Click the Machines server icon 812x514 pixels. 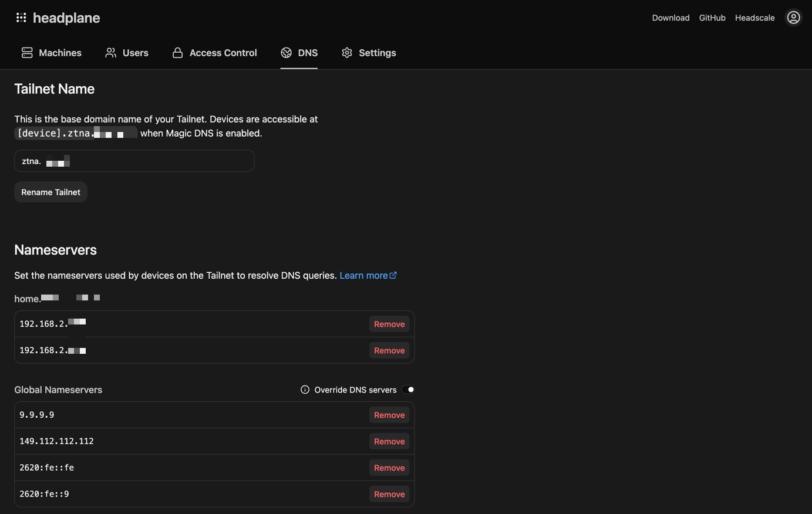[27, 53]
